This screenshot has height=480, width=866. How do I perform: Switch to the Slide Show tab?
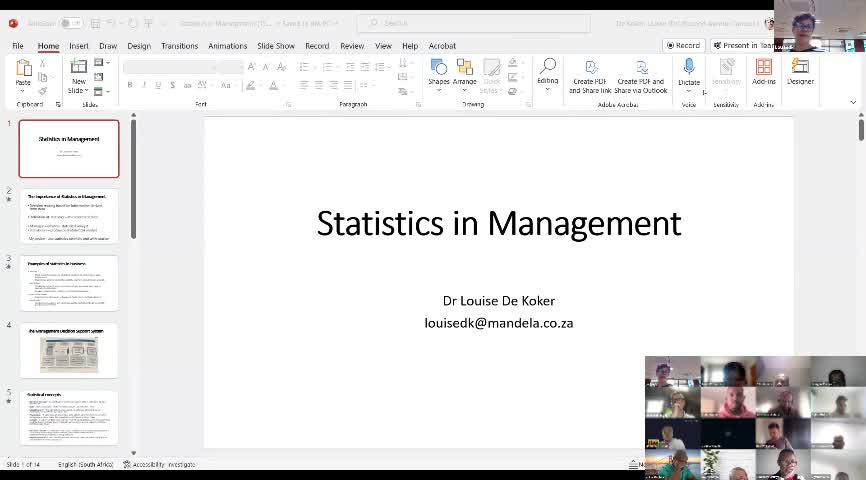coord(275,46)
